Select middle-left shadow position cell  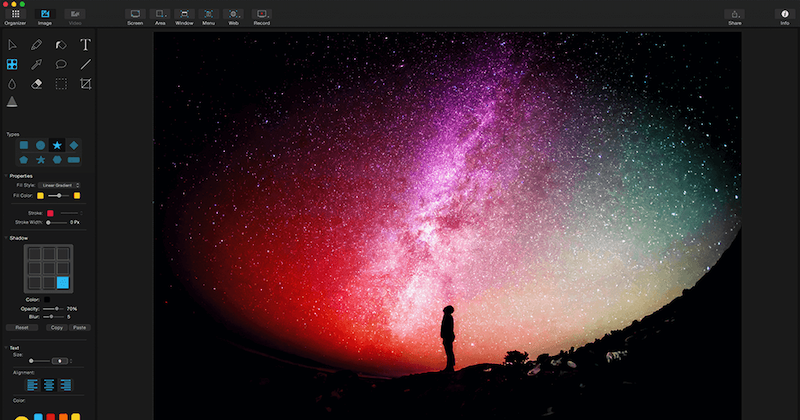35,268
